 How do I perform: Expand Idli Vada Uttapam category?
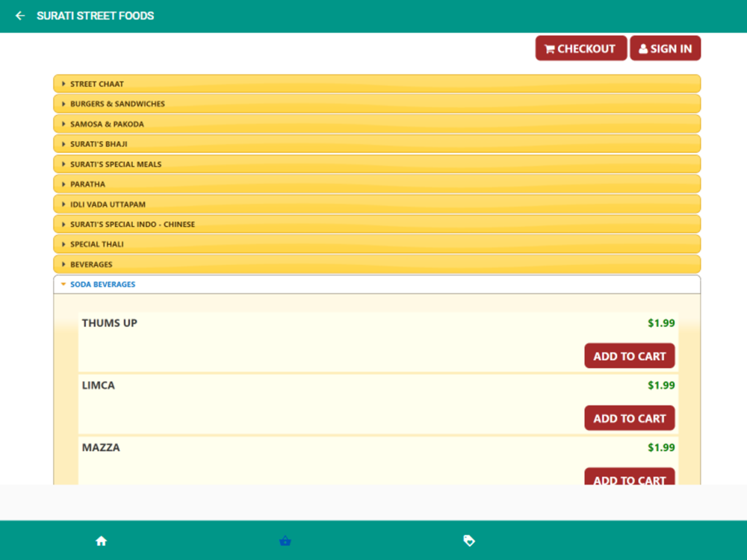coord(376,205)
